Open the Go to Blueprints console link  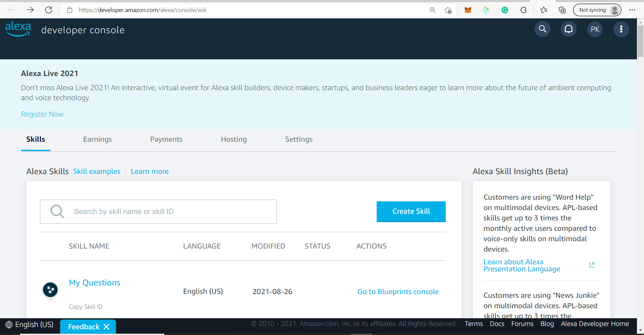[398, 292]
